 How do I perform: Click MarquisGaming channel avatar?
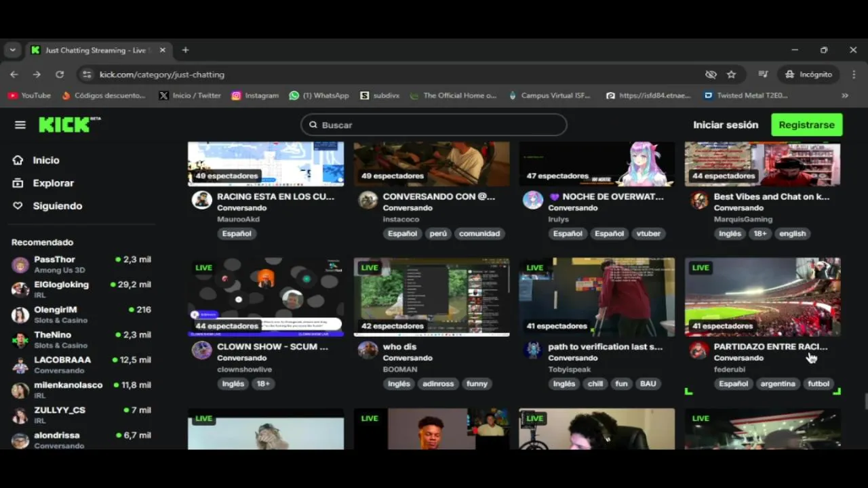(699, 200)
